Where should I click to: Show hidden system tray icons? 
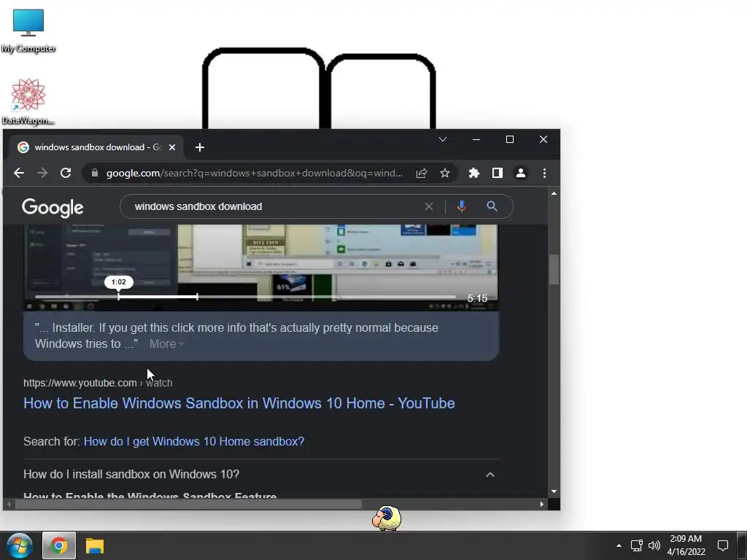click(619, 545)
